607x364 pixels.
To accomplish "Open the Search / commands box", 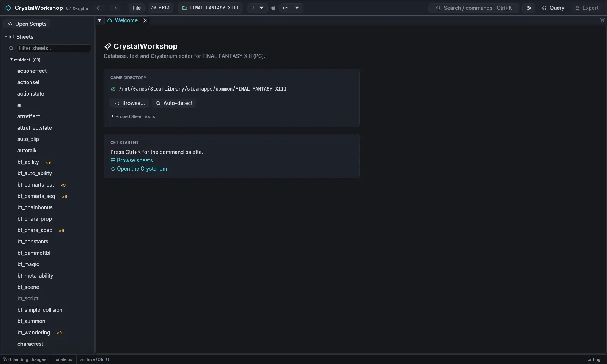I will tap(474, 8).
